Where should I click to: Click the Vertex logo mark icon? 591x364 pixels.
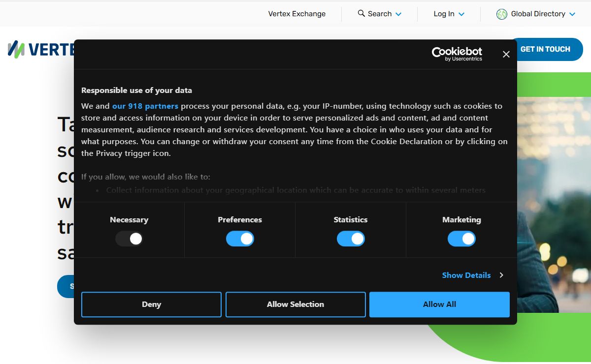[16, 49]
